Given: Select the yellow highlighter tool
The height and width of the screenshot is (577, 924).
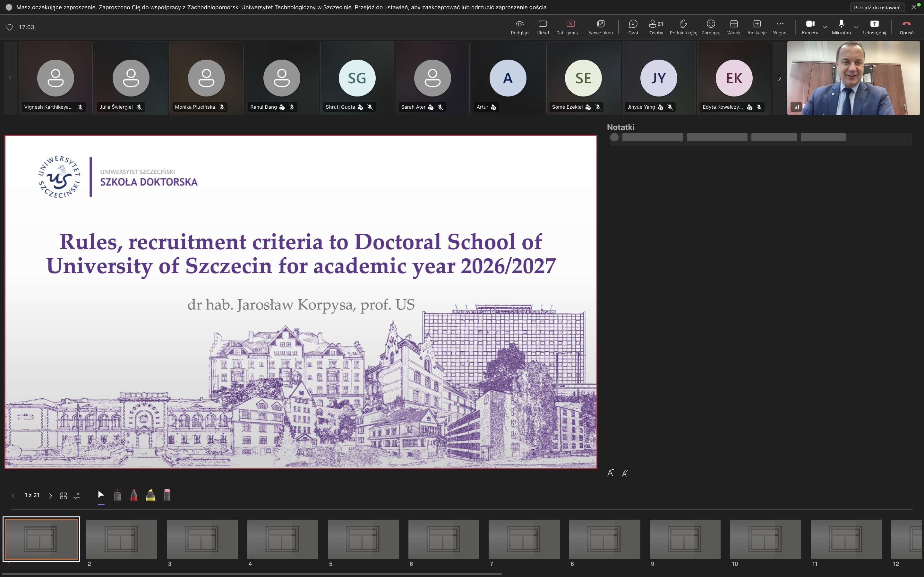Looking at the screenshot, I should (x=150, y=495).
